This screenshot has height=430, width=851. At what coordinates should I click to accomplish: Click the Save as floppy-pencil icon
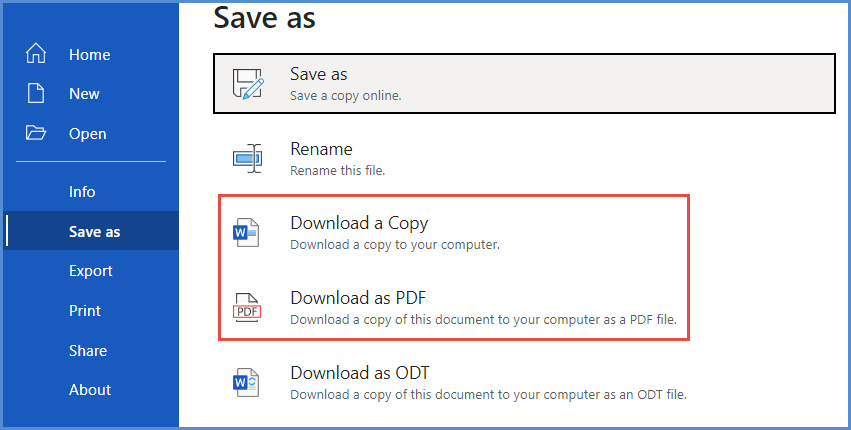tap(248, 84)
